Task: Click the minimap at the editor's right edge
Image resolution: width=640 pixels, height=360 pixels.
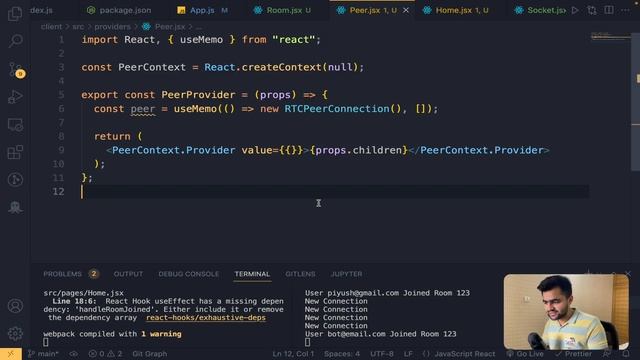Action: pyautogui.click(x=611, y=37)
